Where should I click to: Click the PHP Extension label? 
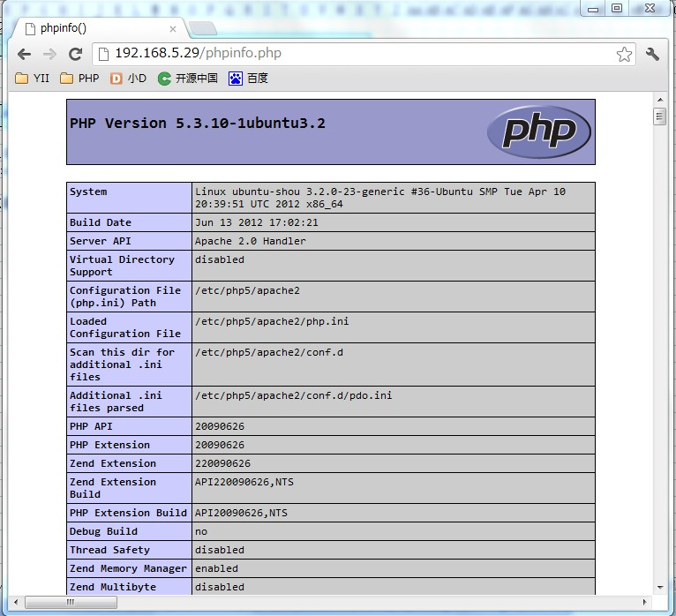(110, 445)
